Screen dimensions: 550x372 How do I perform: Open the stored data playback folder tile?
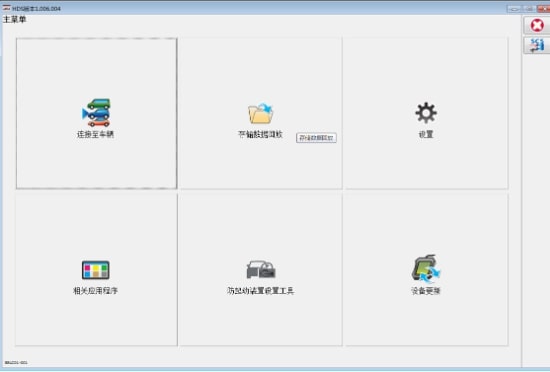(x=261, y=113)
